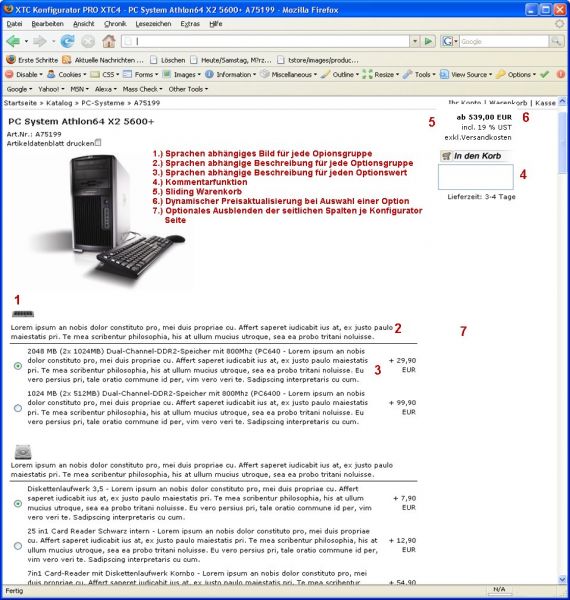570x600 pixels.
Task: Select the 2048 MB Dual-Channel memory option
Action: [x=18, y=366]
